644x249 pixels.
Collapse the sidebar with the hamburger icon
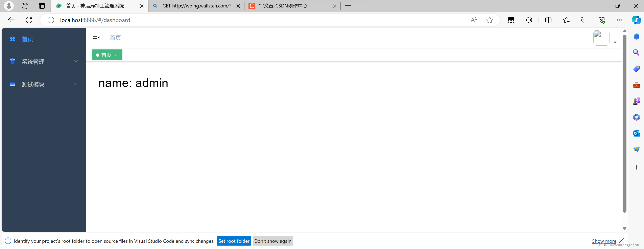(96, 38)
